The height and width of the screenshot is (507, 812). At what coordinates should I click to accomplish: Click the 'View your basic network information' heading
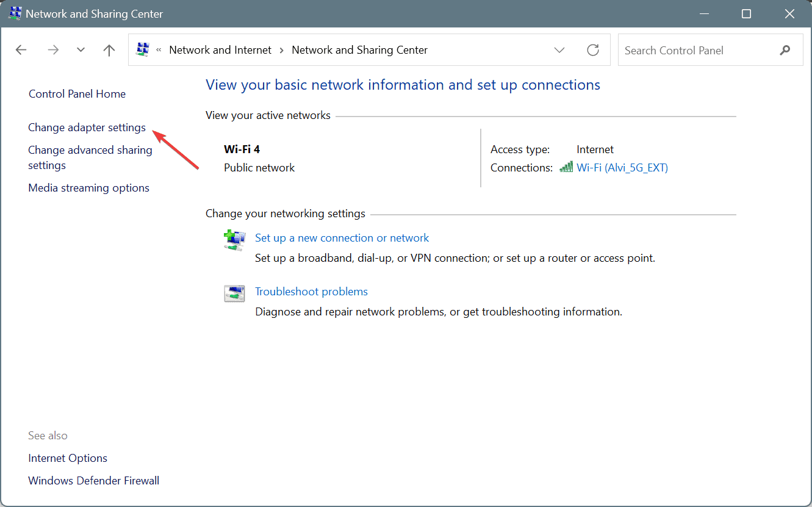[x=403, y=85]
